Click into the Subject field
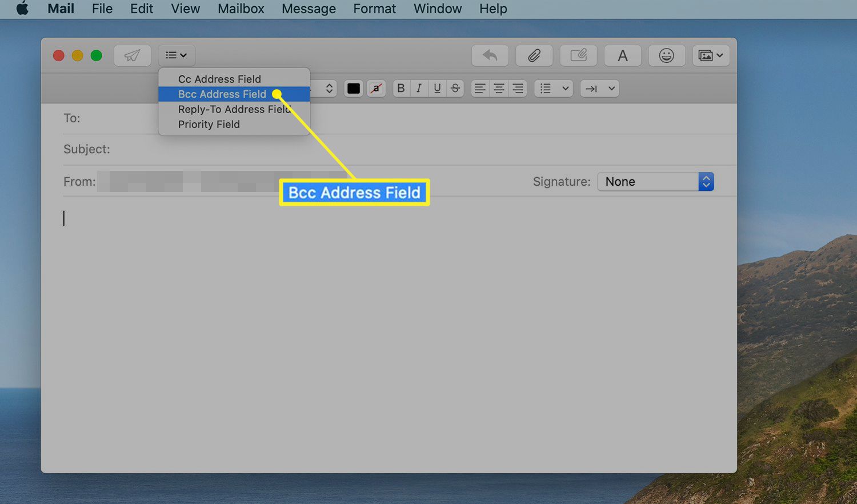The image size is (857, 504). coord(400,149)
